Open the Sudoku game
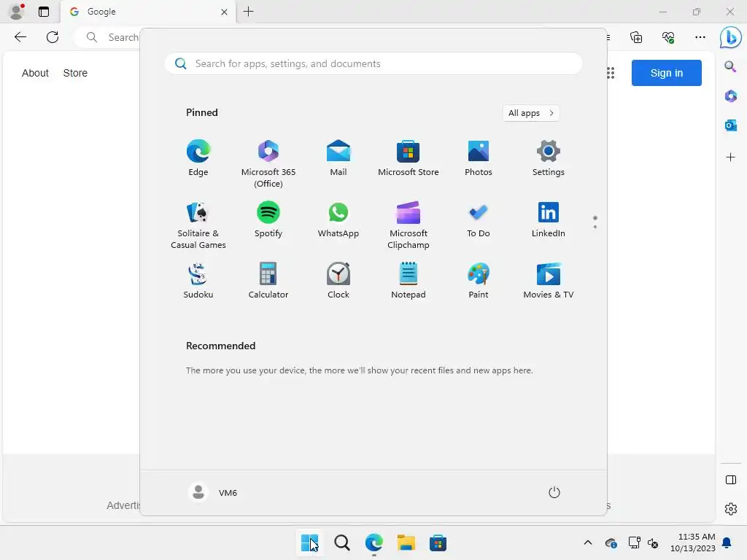The image size is (747, 560). pos(198,281)
